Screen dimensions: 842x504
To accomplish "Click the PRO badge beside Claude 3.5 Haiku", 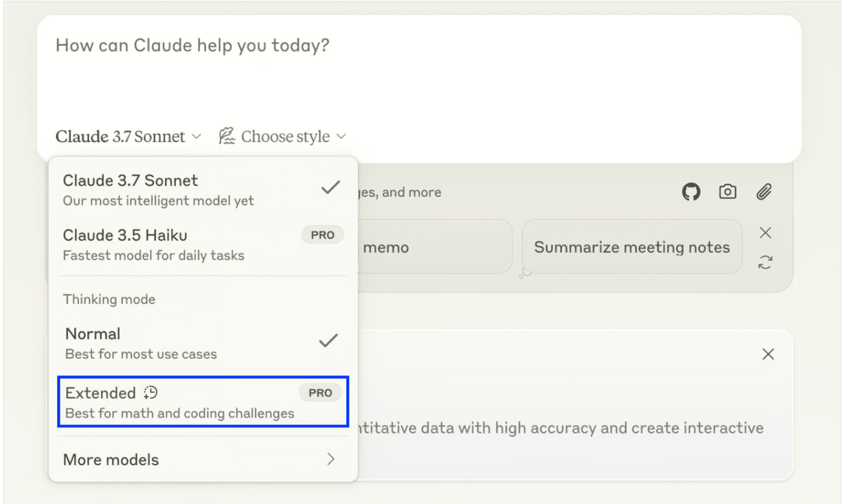I will coord(322,235).
